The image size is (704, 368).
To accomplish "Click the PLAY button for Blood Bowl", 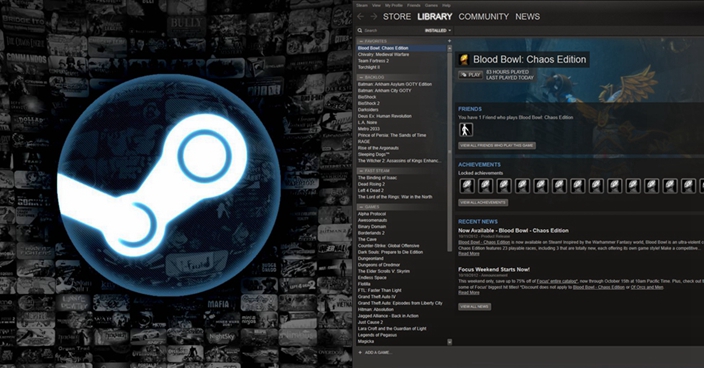I will tap(470, 75).
